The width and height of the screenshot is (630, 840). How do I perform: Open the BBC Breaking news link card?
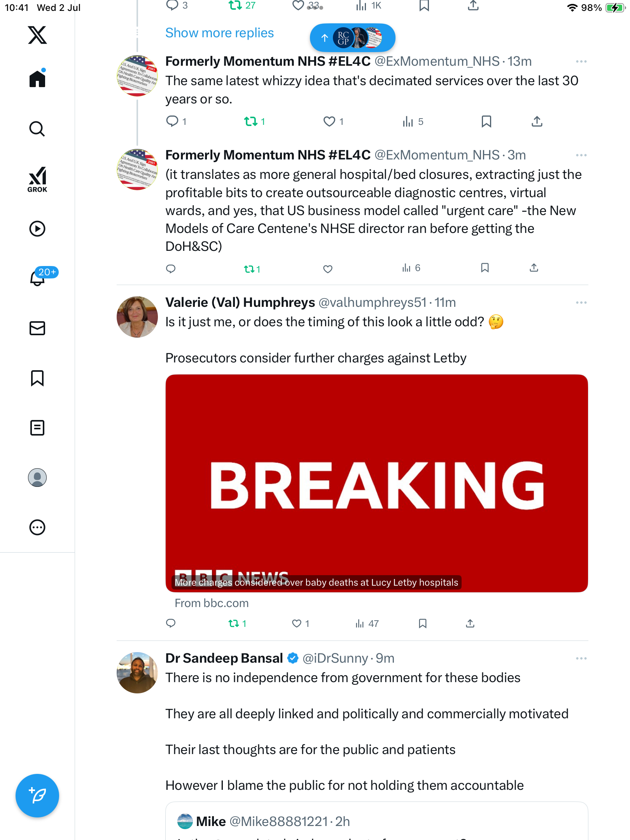coord(376,483)
